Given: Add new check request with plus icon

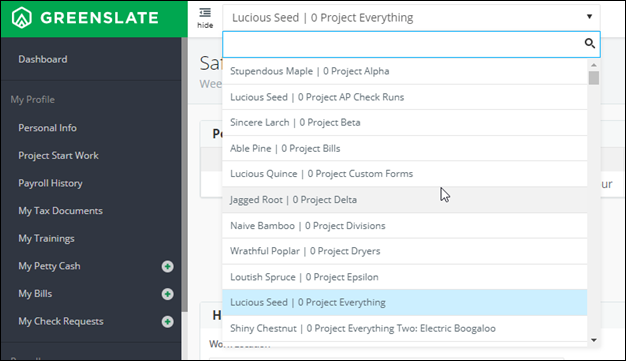Looking at the screenshot, I should point(167,321).
